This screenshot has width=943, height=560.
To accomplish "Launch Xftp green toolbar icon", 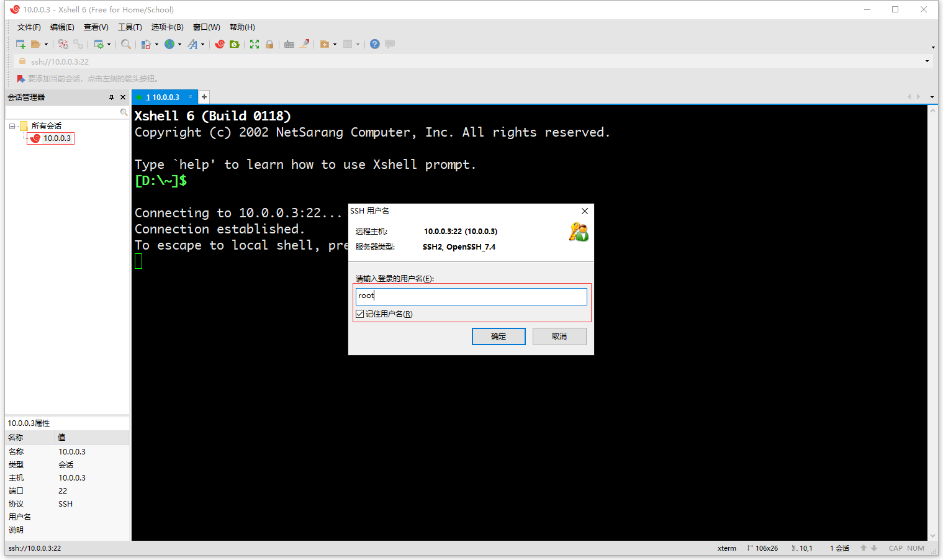I will [235, 44].
